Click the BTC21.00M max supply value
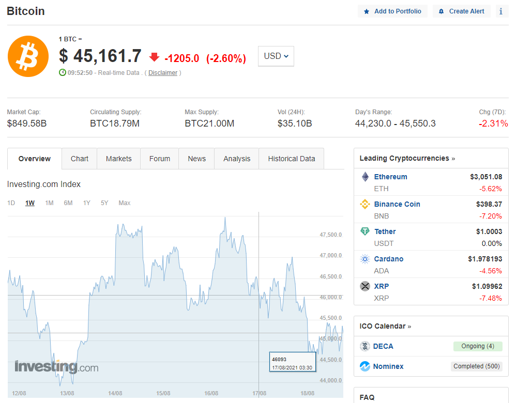 [x=209, y=123]
